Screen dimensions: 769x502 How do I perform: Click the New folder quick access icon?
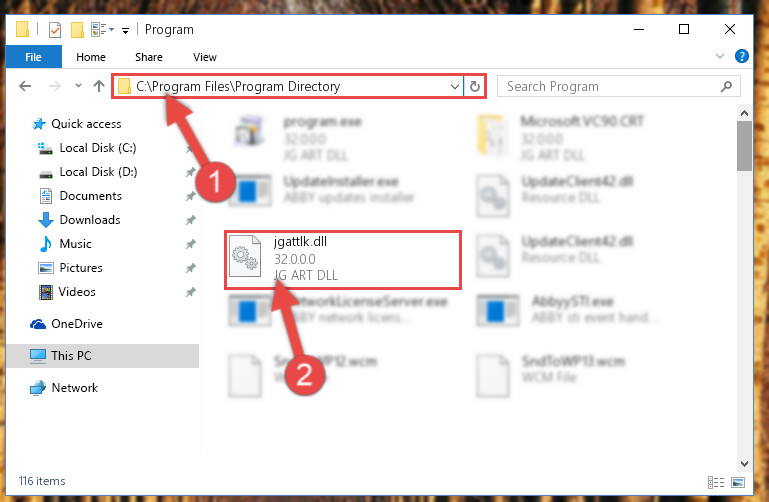[x=77, y=30]
